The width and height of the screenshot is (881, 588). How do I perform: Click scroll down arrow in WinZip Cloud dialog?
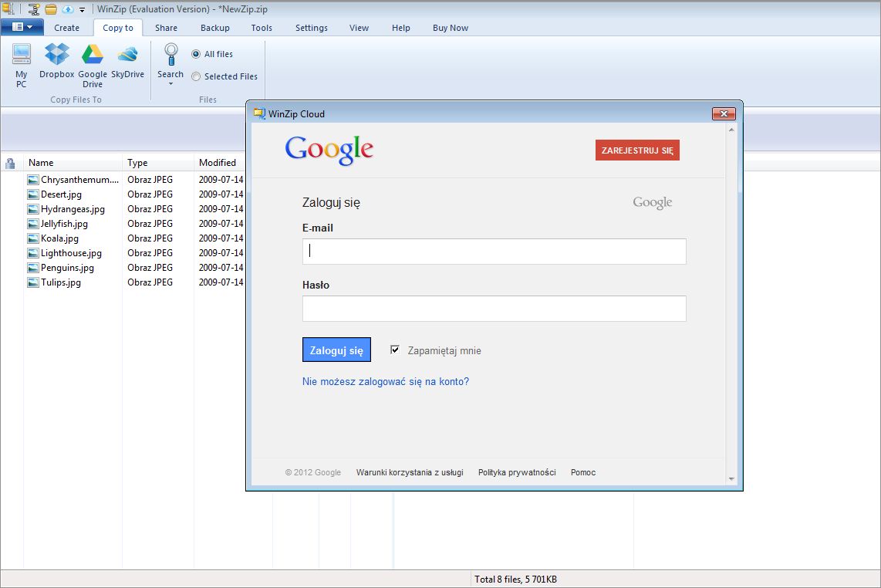(x=731, y=479)
